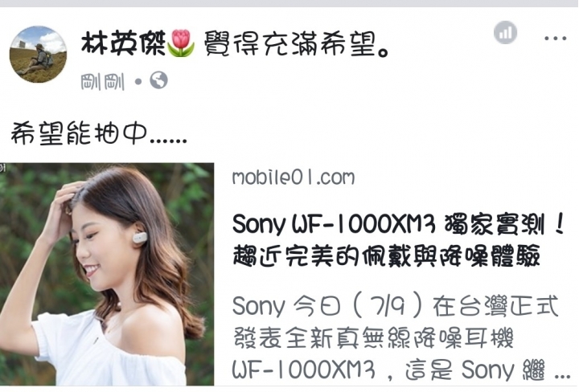Open the 林英傑 profile name link
579x392 pixels.
(x=122, y=43)
